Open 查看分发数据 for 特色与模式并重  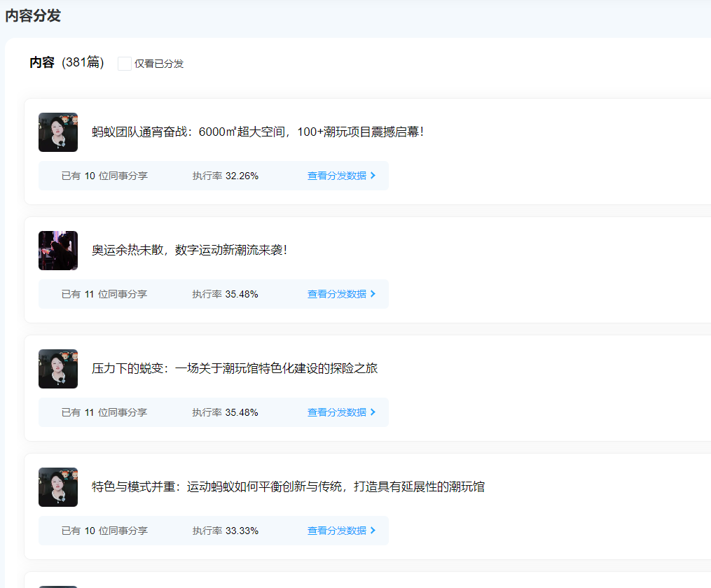pos(338,531)
